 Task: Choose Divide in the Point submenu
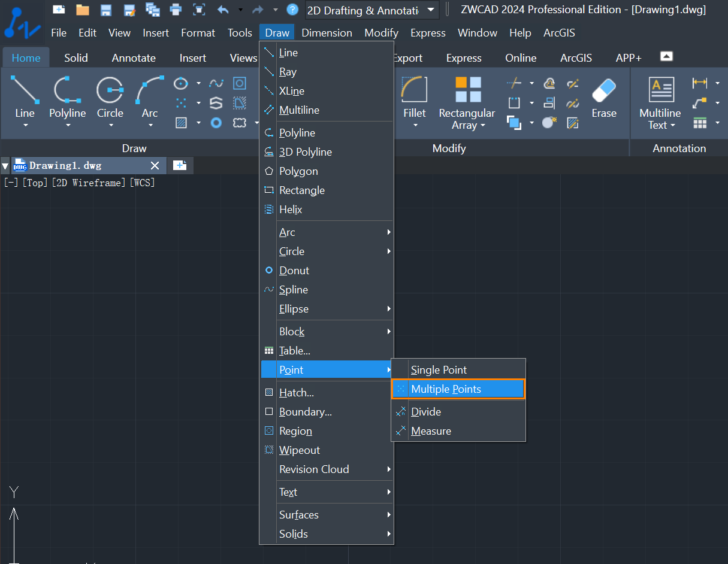[458, 412]
